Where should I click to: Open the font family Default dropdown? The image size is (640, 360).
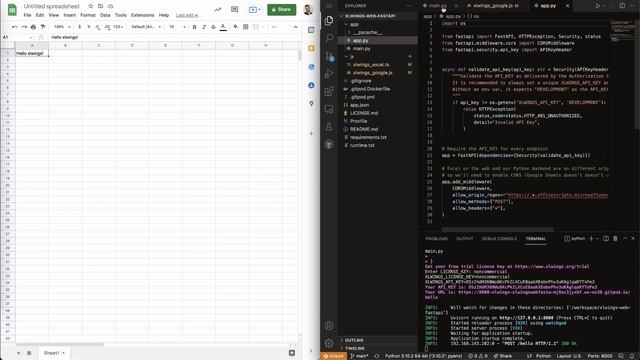coord(146,27)
